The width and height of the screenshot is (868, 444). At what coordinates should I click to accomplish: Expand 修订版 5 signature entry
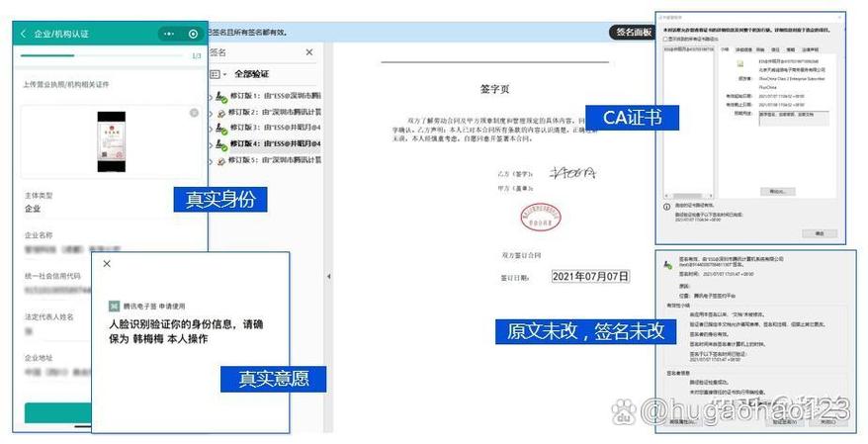click(211, 161)
